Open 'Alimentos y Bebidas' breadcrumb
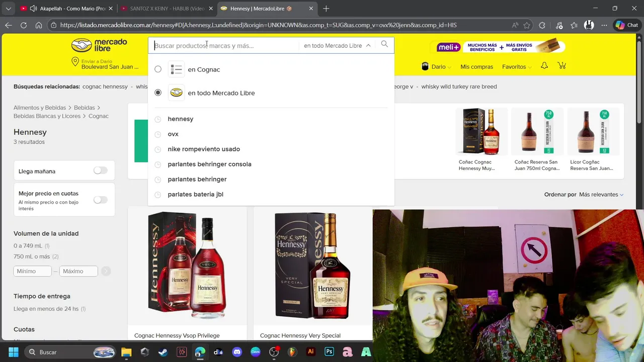The image size is (644, 362). [40, 108]
